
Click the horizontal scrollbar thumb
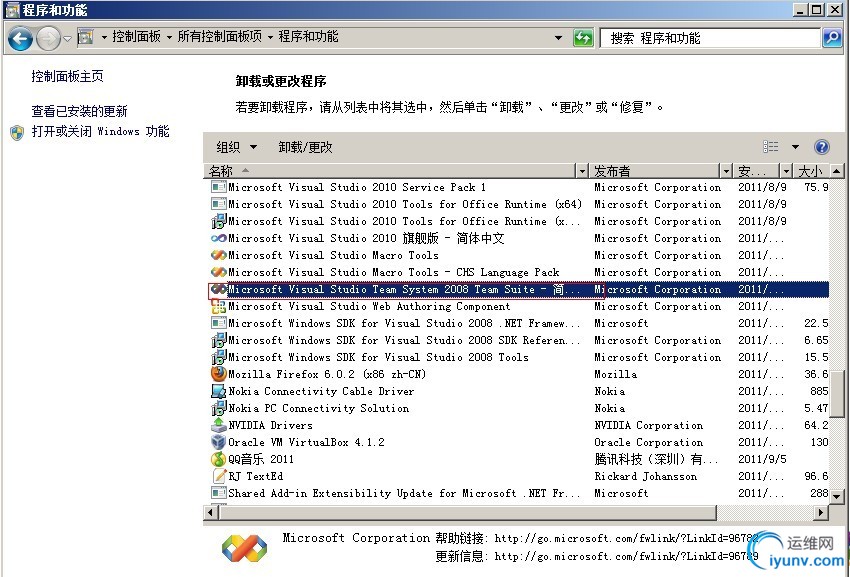(467, 512)
